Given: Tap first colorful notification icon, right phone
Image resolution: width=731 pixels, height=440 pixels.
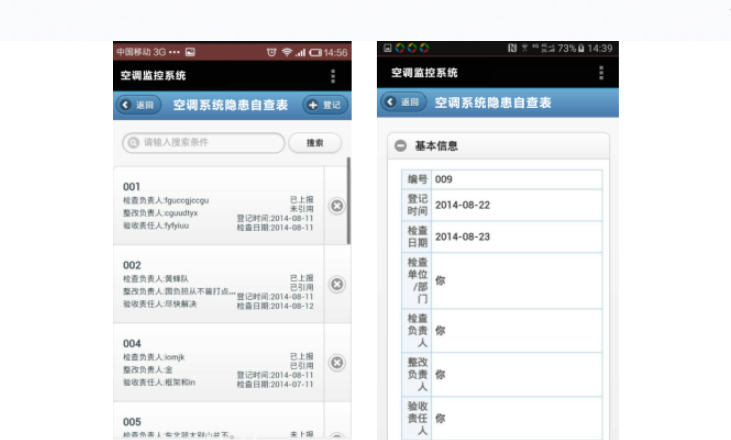Looking at the screenshot, I should 400,48.
